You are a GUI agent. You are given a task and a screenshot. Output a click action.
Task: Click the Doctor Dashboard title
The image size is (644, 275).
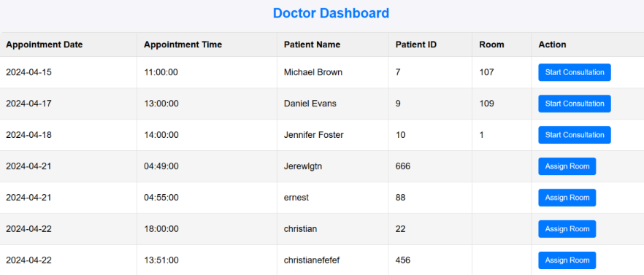point(331,13)
